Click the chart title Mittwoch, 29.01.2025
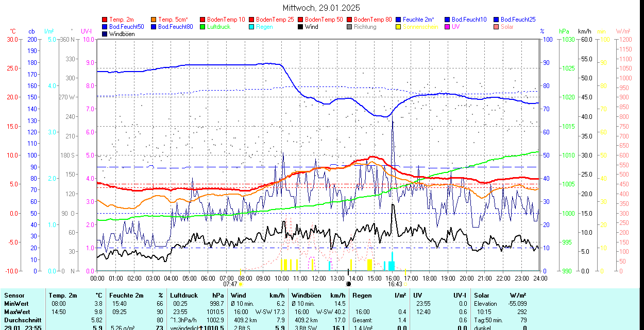 pyautogui.click(x=321, y=8)
